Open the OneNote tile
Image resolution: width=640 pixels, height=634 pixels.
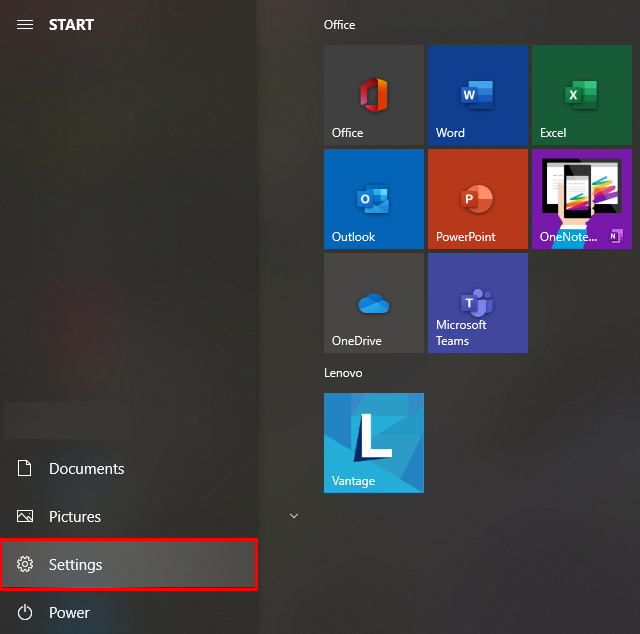582,199
